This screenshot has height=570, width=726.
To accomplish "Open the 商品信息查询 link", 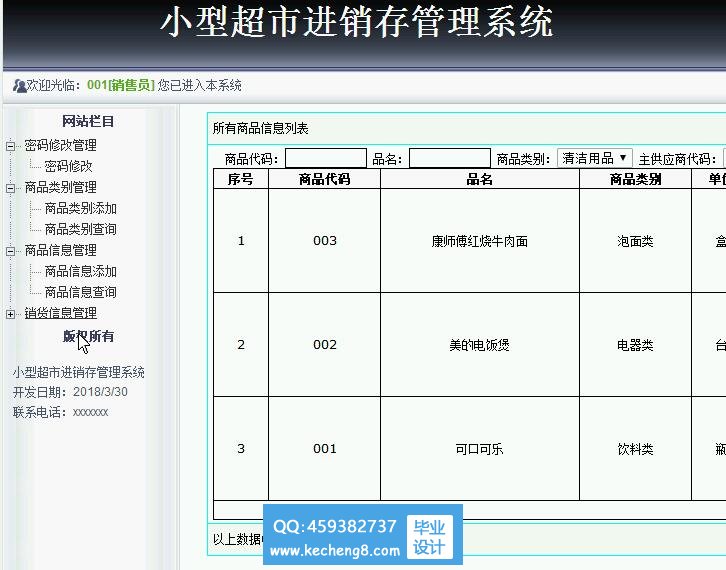I will [x=81, y=292].
